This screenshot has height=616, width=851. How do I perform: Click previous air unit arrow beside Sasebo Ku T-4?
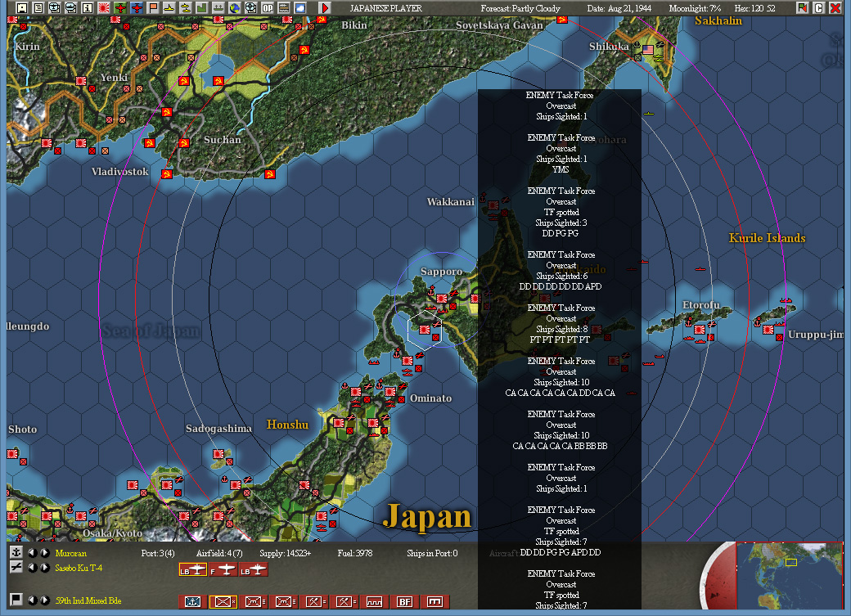click(33, 568)
